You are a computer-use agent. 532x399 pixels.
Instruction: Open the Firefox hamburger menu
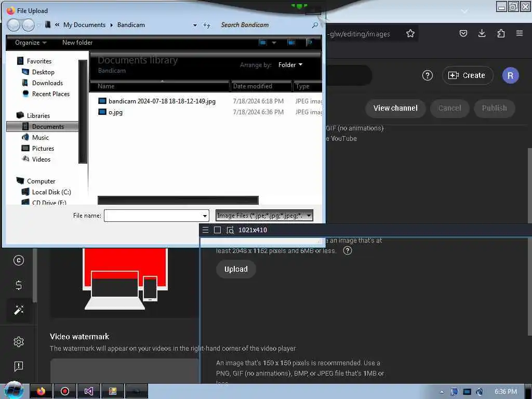(520, 33)
